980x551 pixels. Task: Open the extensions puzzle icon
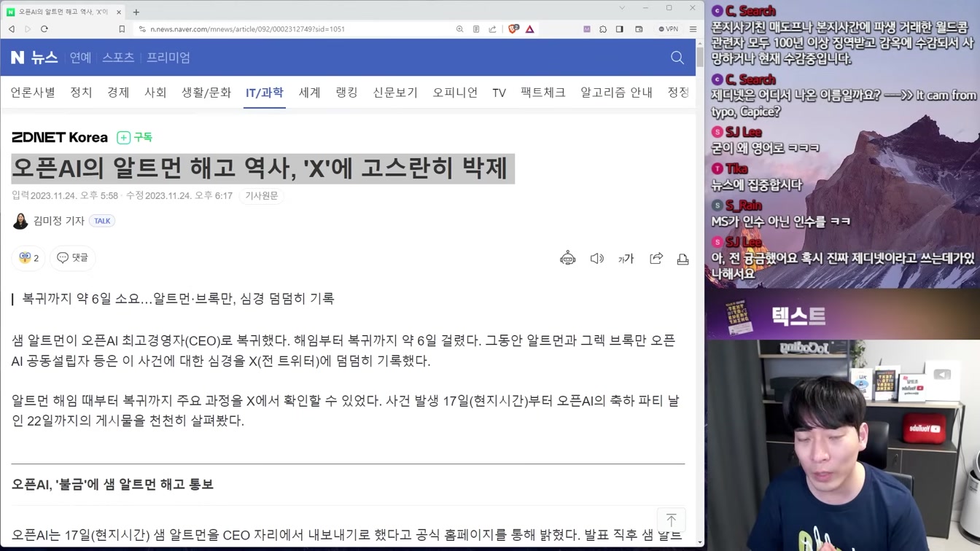coord(603,29)
